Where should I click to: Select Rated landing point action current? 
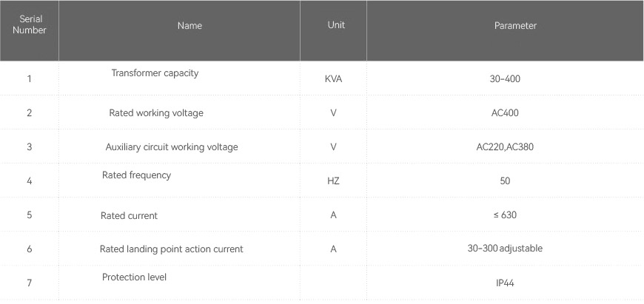171,249
